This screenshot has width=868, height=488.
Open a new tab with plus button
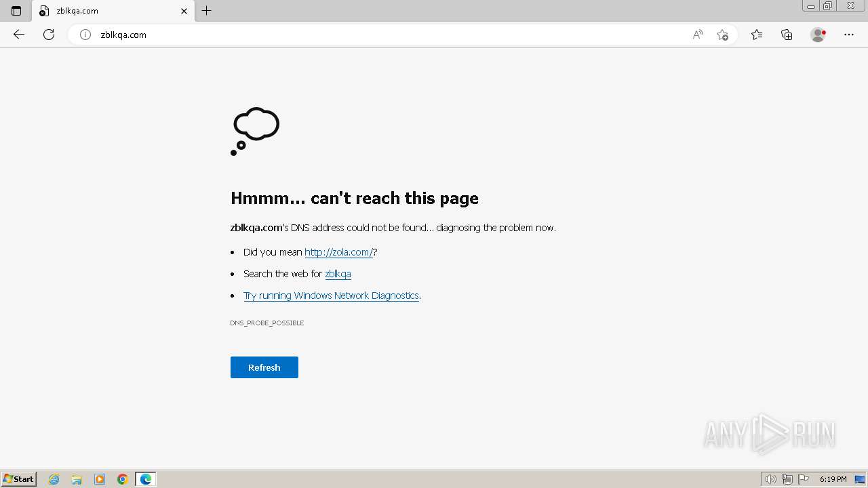pyautogui.click(x=207, y=11)
